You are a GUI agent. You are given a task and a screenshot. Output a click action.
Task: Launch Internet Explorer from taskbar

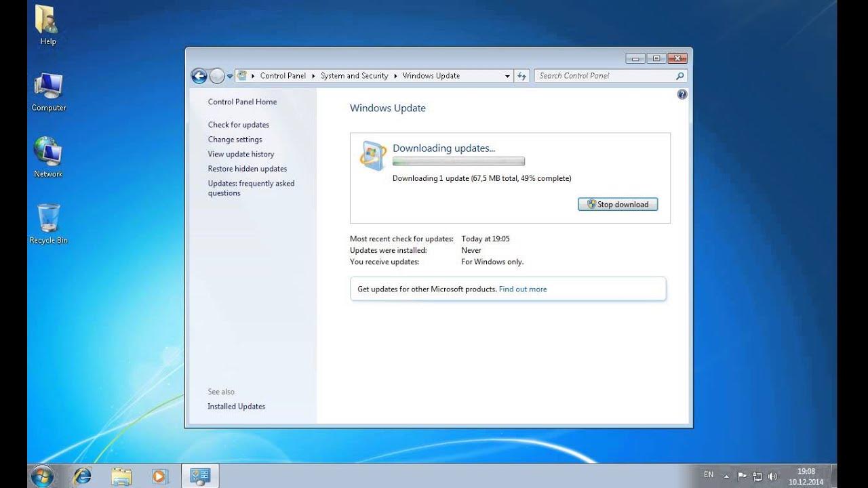point(82,476)
